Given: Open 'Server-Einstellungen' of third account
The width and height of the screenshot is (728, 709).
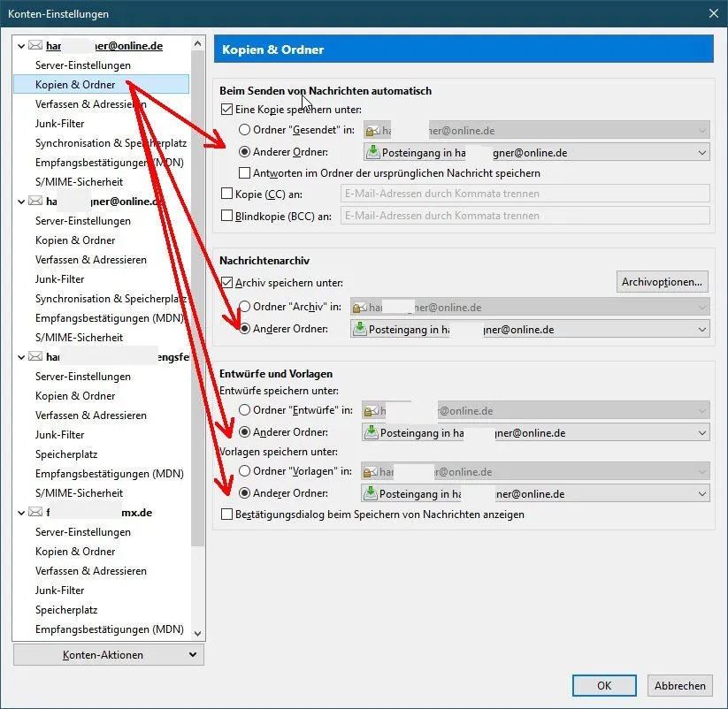Looking at the screenshot, I should (82, 377).
